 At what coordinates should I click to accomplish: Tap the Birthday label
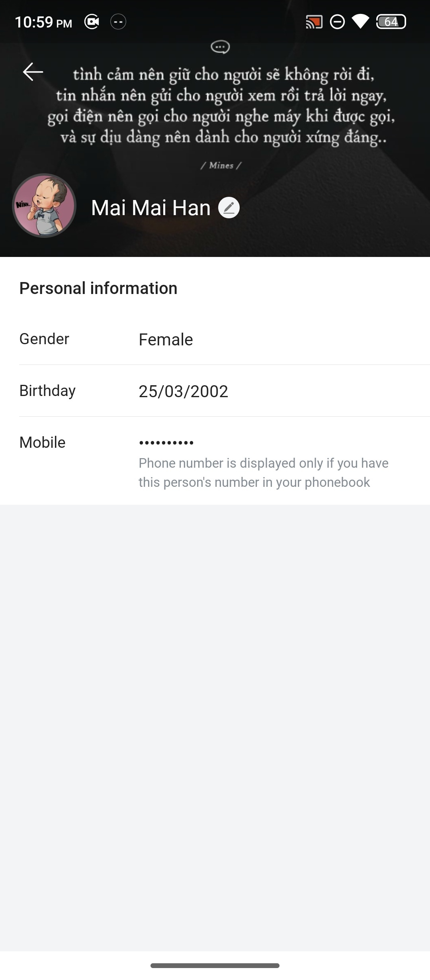(x=47, y=391)
